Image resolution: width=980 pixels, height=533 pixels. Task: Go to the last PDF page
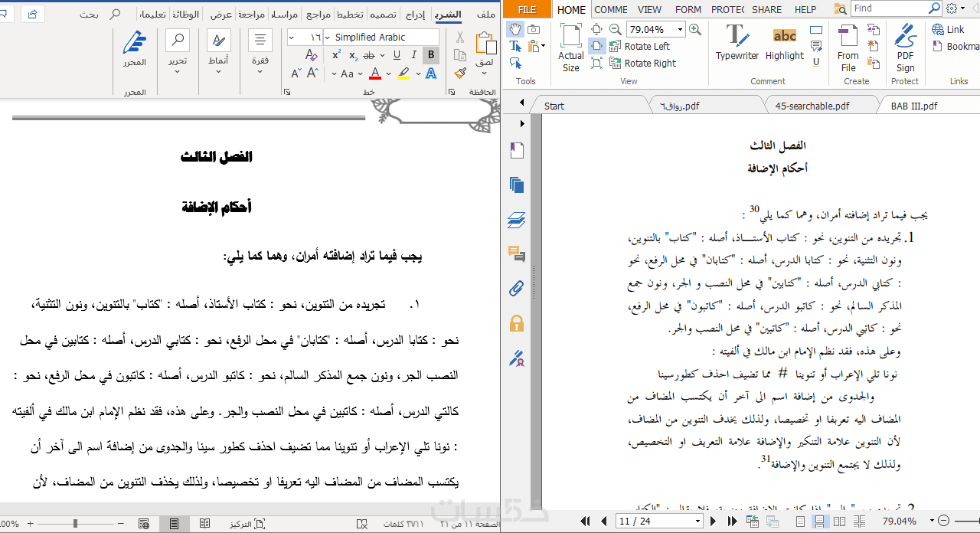coord(732,521)
